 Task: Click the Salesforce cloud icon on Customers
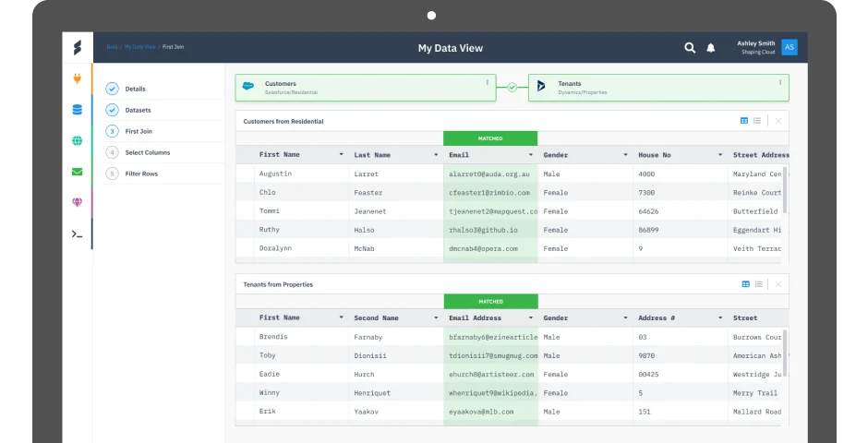[x=248, y=86]
